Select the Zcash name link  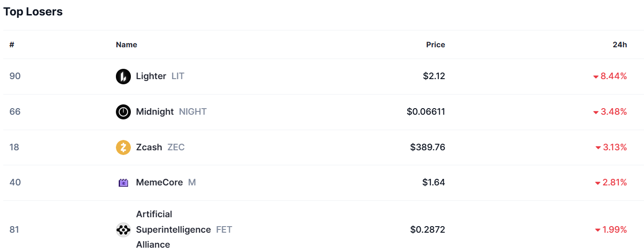[x=149, y=147]
